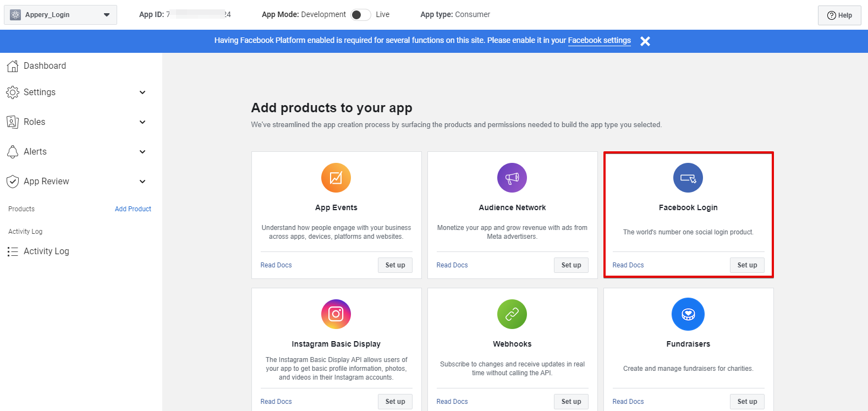This screenshot has height=411, width=868.
Task: Open Activity Log in the sidebar
Action: pos(46,251)
